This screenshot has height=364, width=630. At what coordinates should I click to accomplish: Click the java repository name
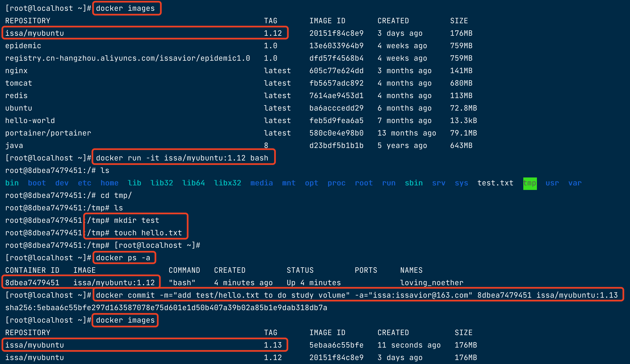[14, 145]
